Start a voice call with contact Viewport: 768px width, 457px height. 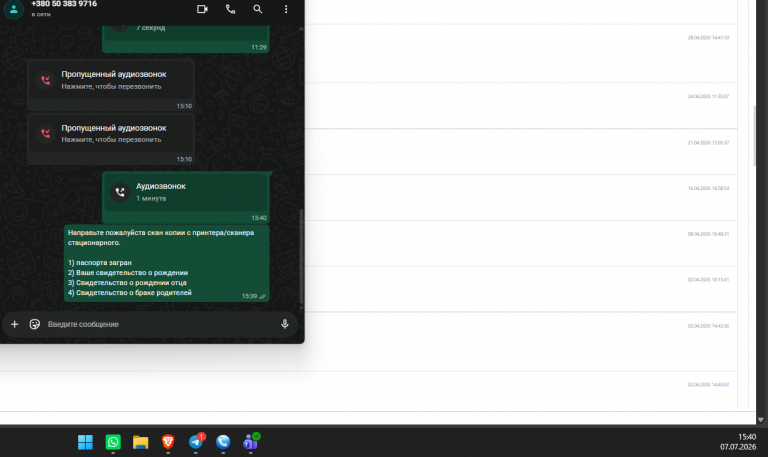click(230, 9)
